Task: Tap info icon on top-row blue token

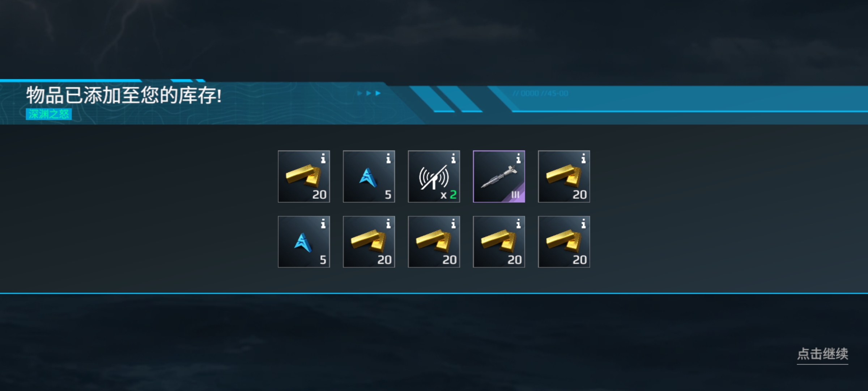Action: click(x=388, y=158)
